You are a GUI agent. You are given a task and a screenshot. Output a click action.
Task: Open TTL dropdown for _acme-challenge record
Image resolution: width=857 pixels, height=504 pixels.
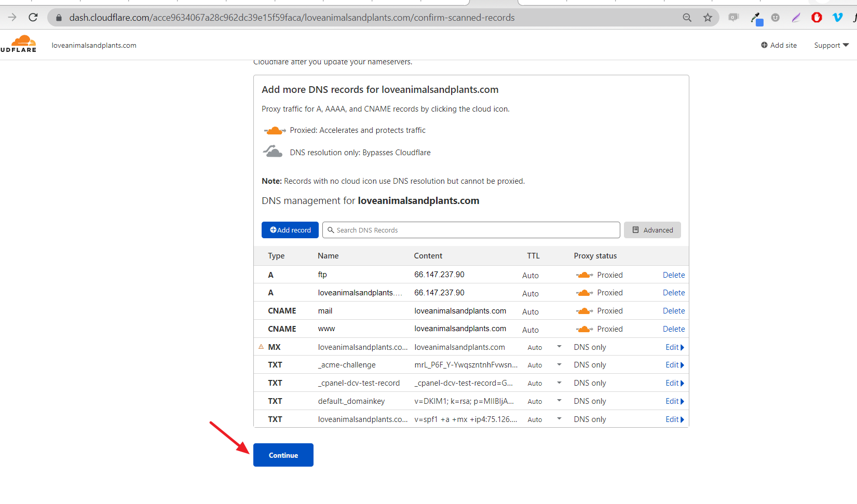(559, 364)
